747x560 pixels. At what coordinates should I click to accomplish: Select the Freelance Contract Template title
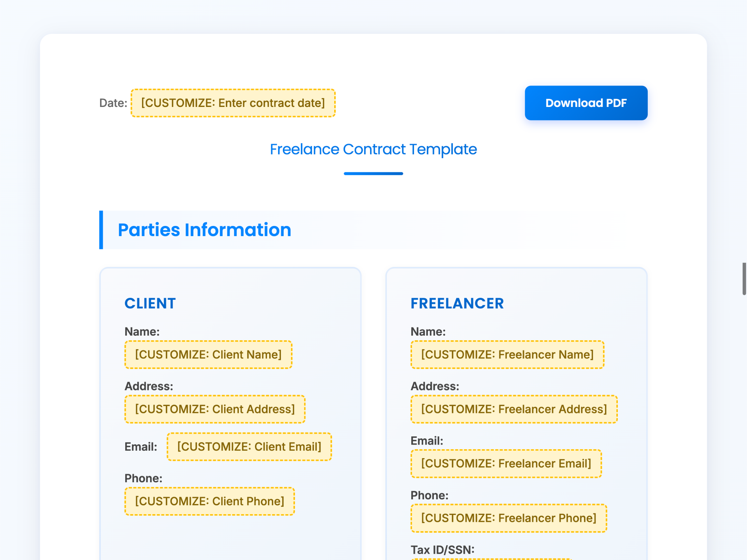click(x=373, y=149)
